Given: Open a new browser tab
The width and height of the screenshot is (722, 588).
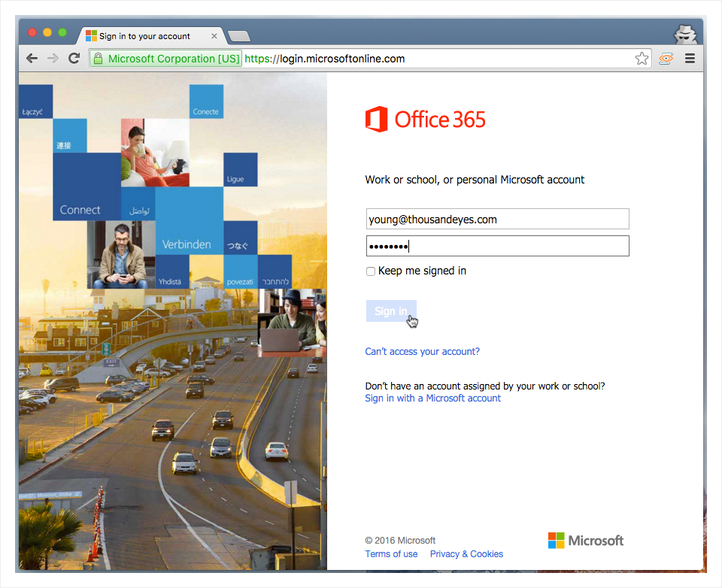Looking at the screenshot, I should (238, 36).
